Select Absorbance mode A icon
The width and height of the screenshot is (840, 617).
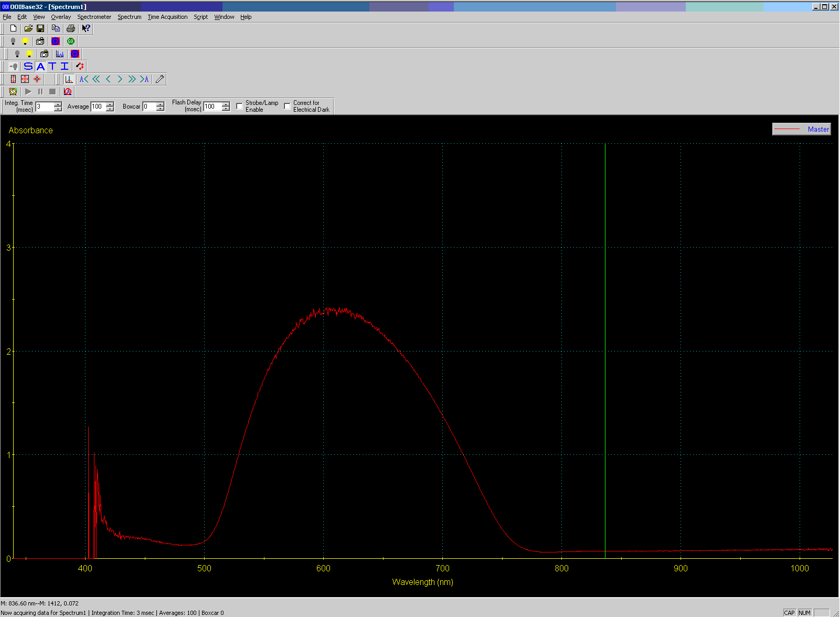[40, 66]
